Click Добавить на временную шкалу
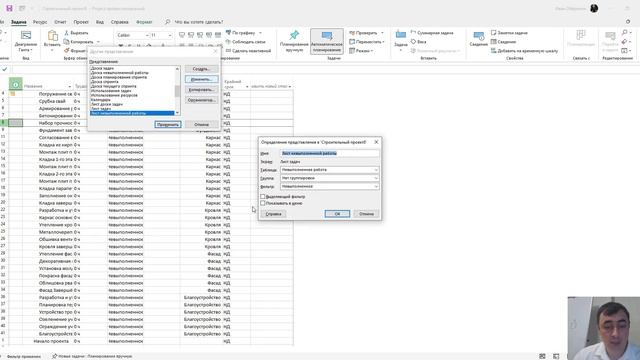 524,51
